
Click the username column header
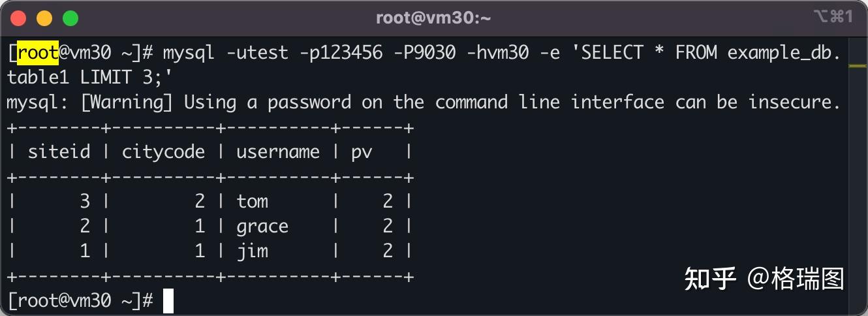coord(278,152)
